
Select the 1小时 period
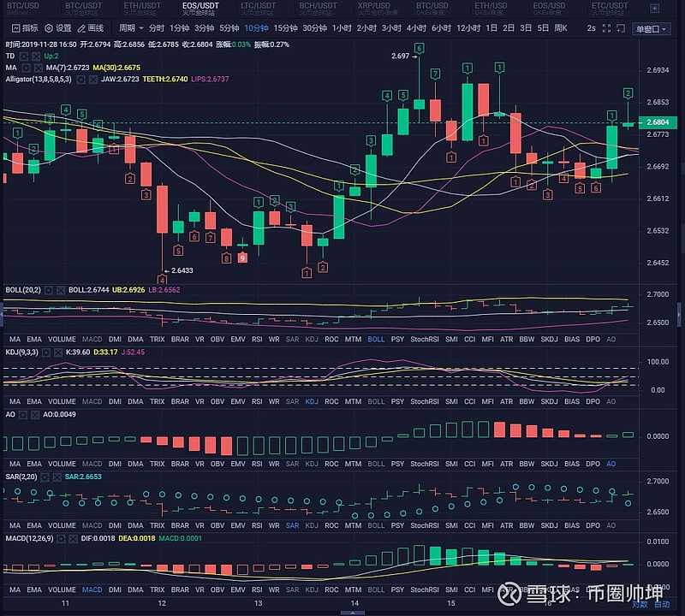[x=342, y=28]
